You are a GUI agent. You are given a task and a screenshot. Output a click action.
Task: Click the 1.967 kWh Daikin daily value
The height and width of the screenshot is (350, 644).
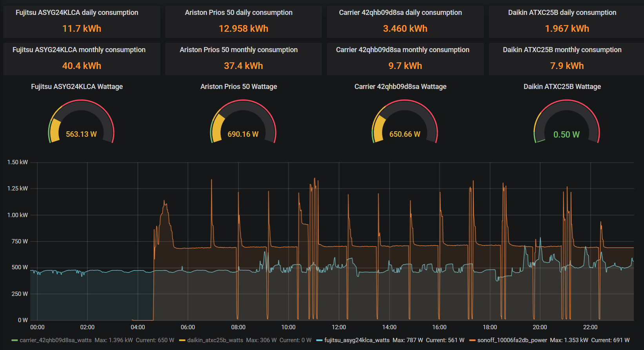pyautogui.click(x=567, y=29)
